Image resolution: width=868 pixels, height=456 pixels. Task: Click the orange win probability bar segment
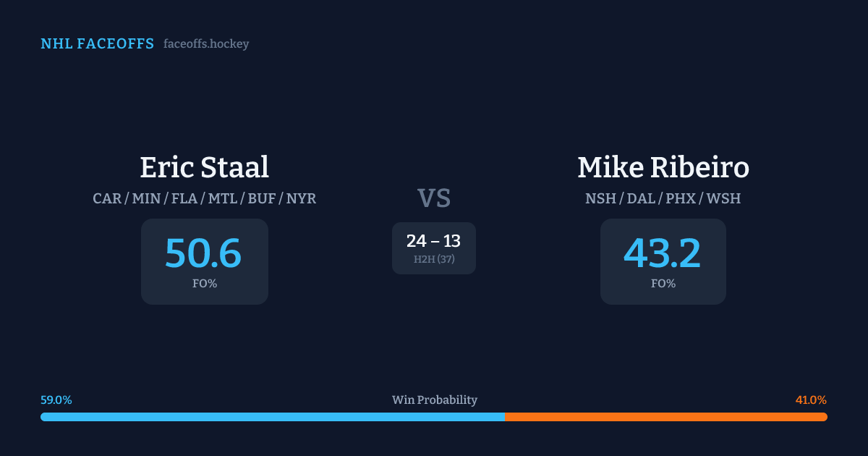[665, 417]
